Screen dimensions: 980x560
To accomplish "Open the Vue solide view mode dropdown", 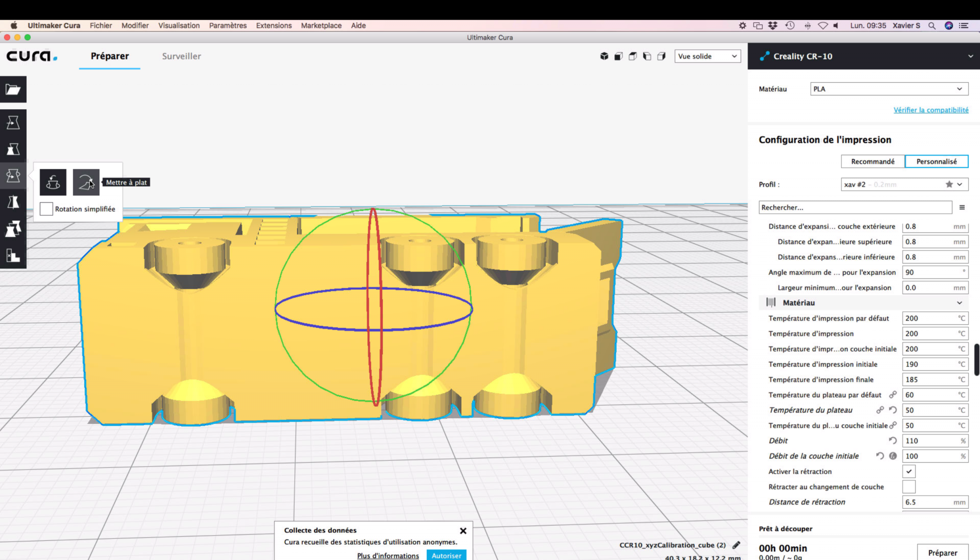I will [707, 56].
